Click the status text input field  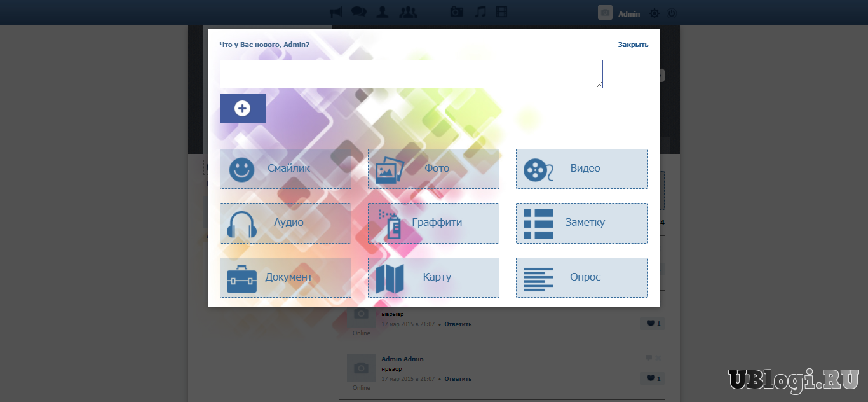[x=410, y=74]
